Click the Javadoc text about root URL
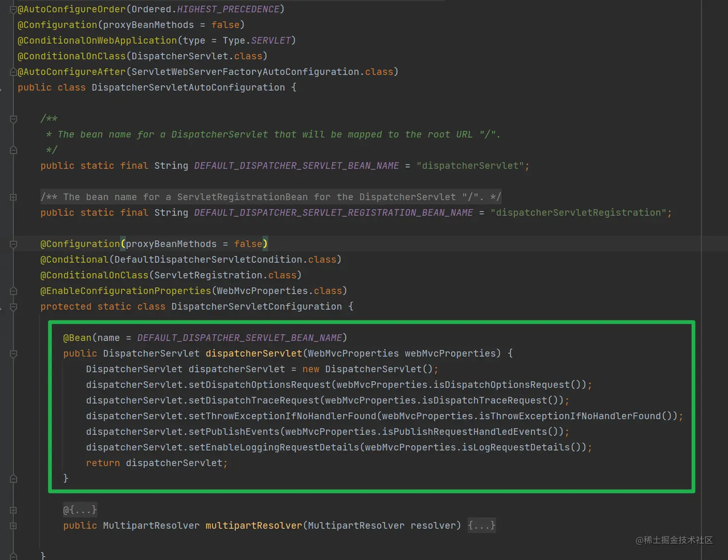The width and height of the screenshot is (728, 560). (x=279, y=134)
